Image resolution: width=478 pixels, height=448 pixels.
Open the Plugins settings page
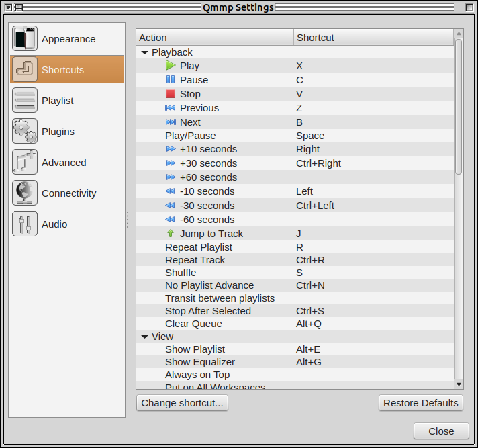pos(66,131)
